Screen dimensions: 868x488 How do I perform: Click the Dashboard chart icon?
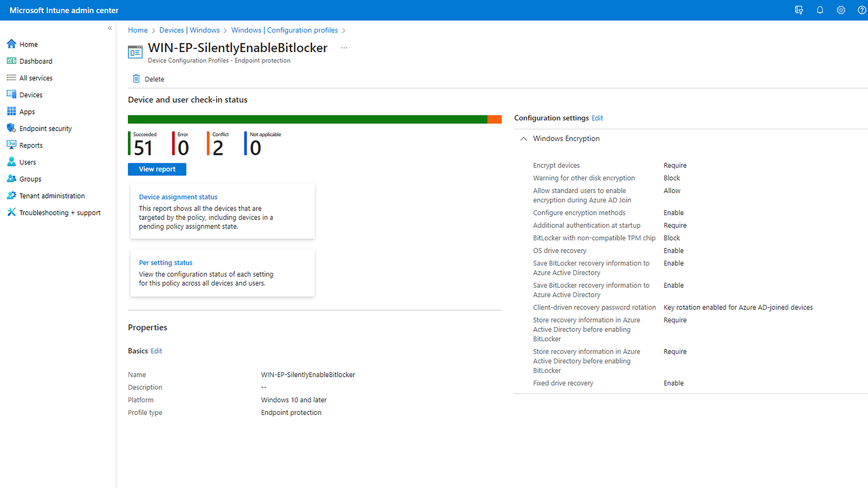12,61
